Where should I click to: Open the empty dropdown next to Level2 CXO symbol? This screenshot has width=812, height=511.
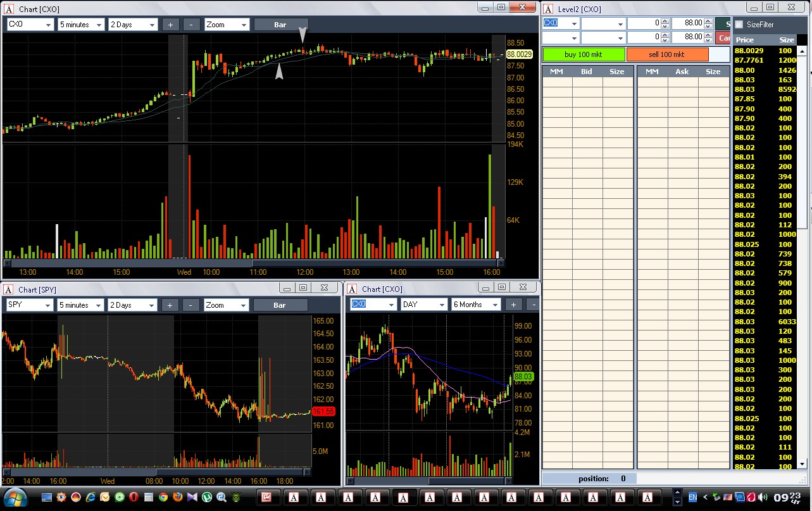pyautogui.click(x=603, y=23)
